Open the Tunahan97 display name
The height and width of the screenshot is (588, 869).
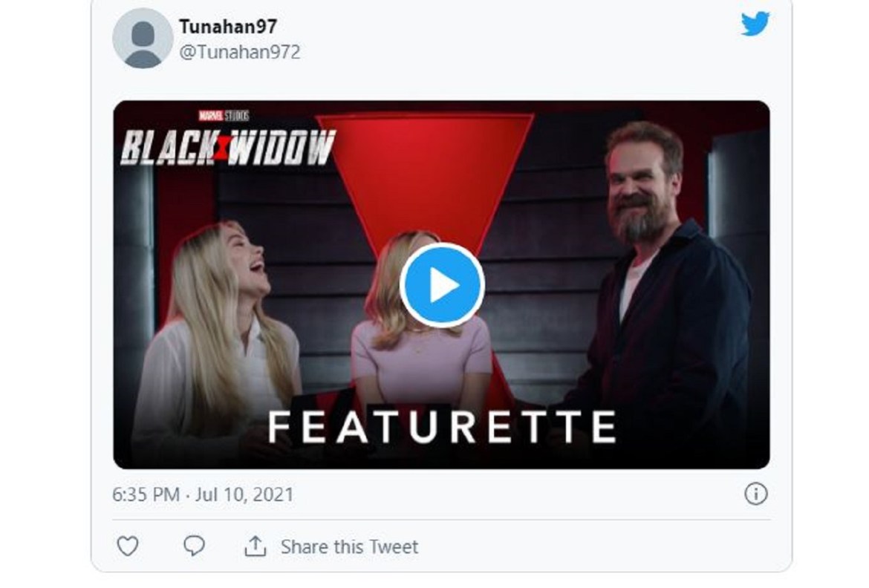coord(227,26)
